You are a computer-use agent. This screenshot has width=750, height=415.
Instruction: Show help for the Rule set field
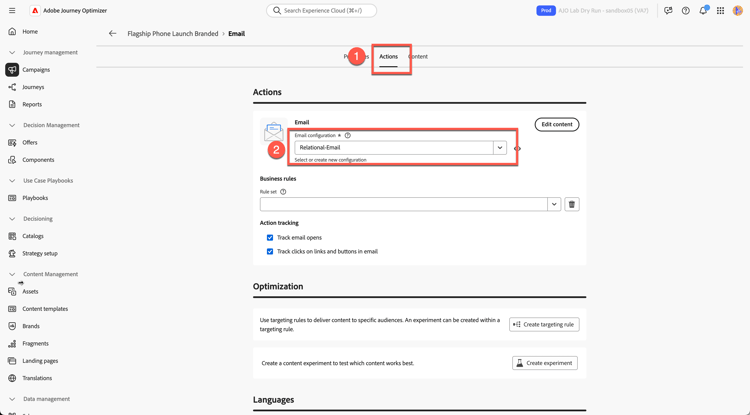283,192
